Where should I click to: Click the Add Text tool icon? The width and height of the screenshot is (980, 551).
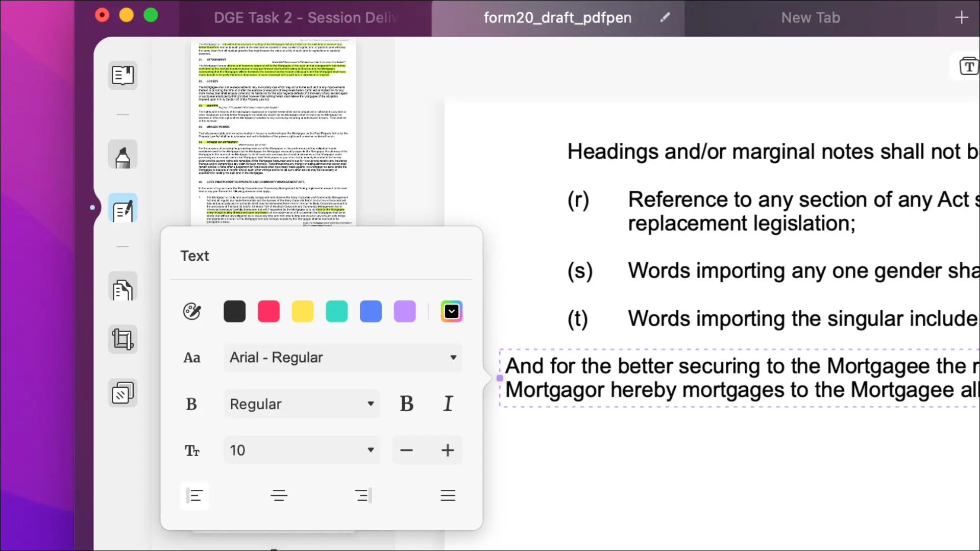968,66
